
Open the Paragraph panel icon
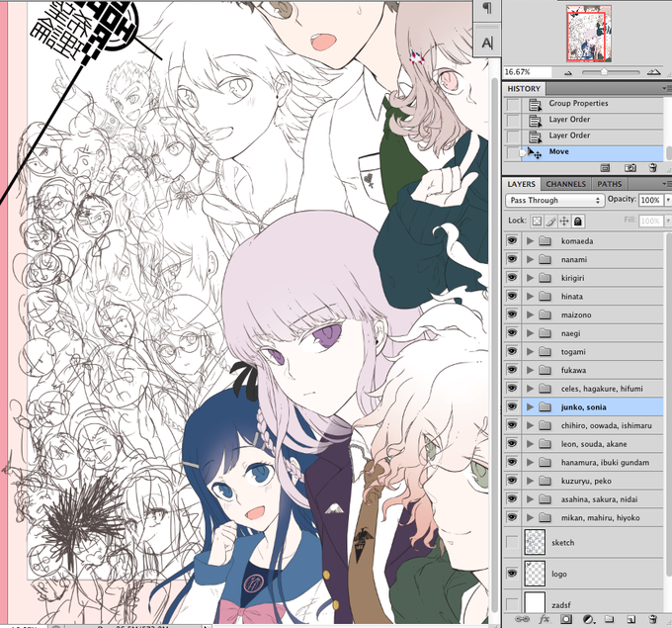click(487, 8)
